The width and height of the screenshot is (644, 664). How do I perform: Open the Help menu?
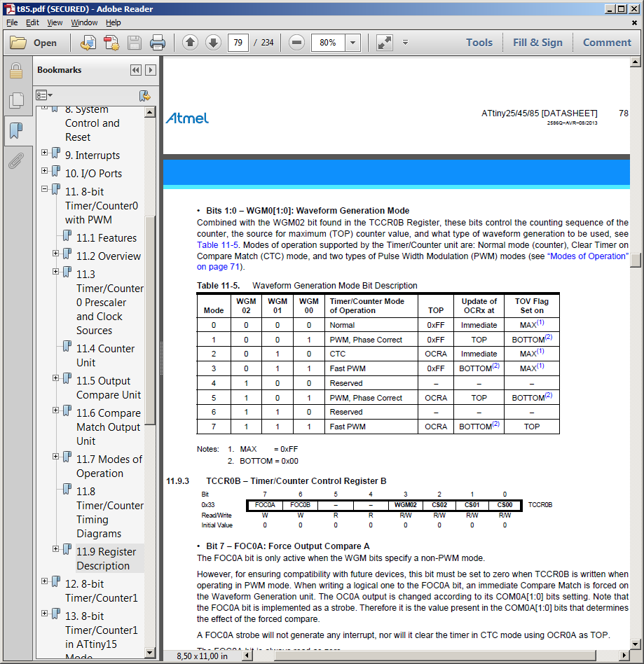(x=113, y=22)
